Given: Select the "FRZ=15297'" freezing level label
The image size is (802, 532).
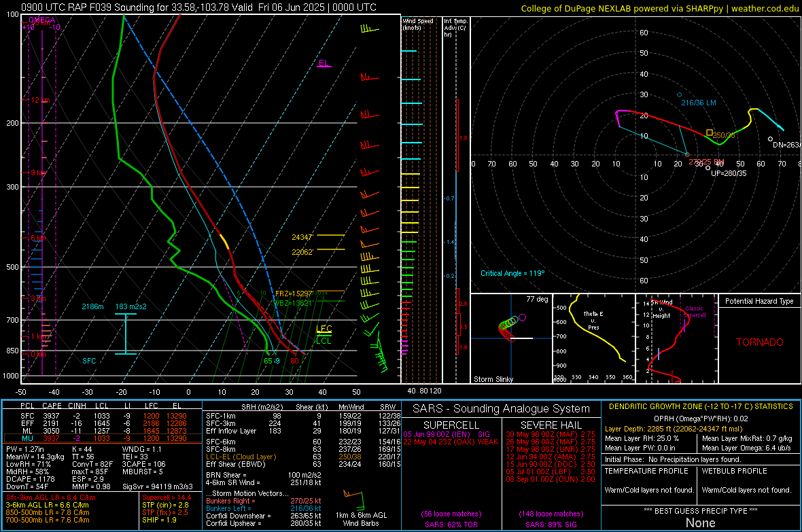Looking at the screenshot, I should coord(294,294).
